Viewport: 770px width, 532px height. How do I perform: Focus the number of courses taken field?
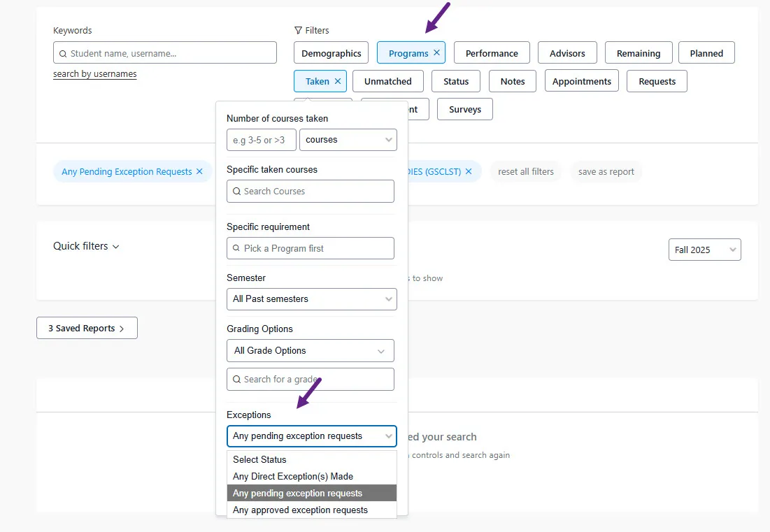coord(262,139)
